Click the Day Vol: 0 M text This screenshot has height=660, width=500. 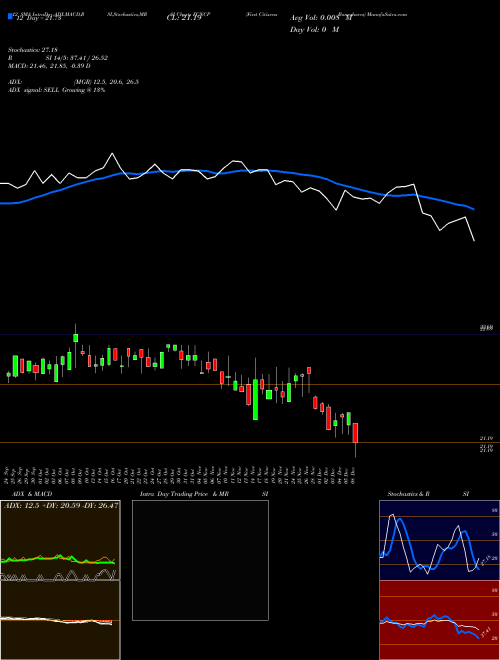314,29
